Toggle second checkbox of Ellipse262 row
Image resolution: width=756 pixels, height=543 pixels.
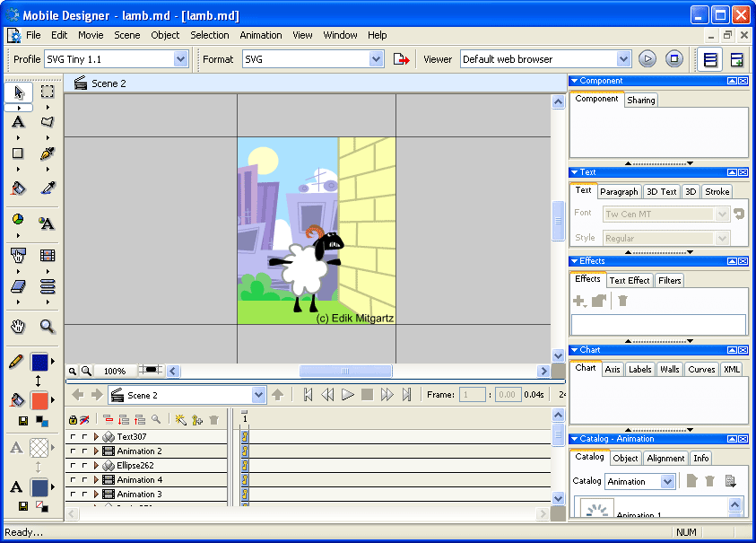pyautogui.click(x=84, y=466)
